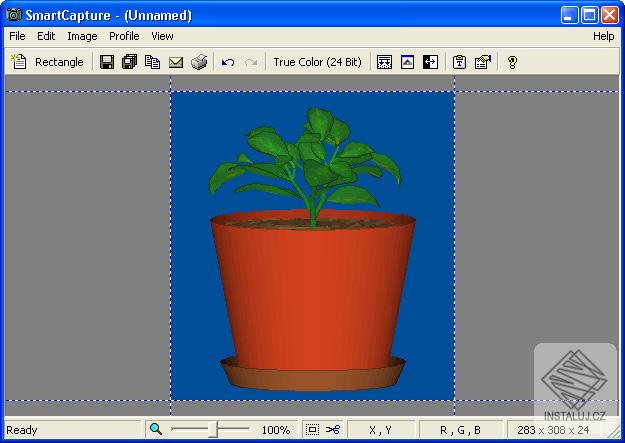Open the Edit menu
Viewport: 625px width, 443px height.
coord(46,36)
